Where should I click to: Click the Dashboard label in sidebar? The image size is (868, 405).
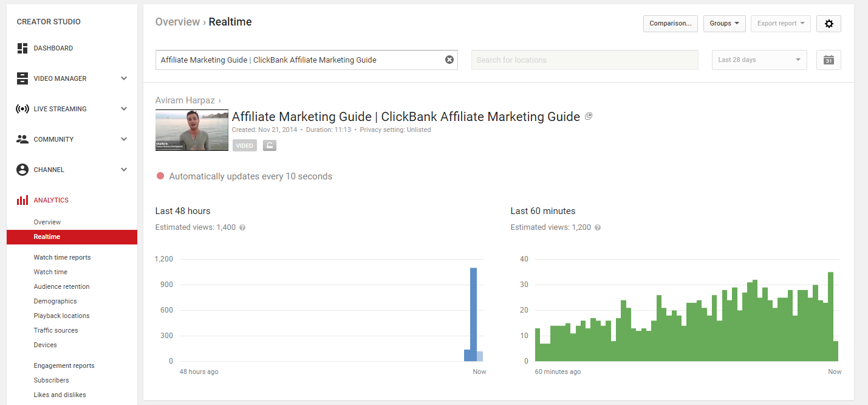53,48
